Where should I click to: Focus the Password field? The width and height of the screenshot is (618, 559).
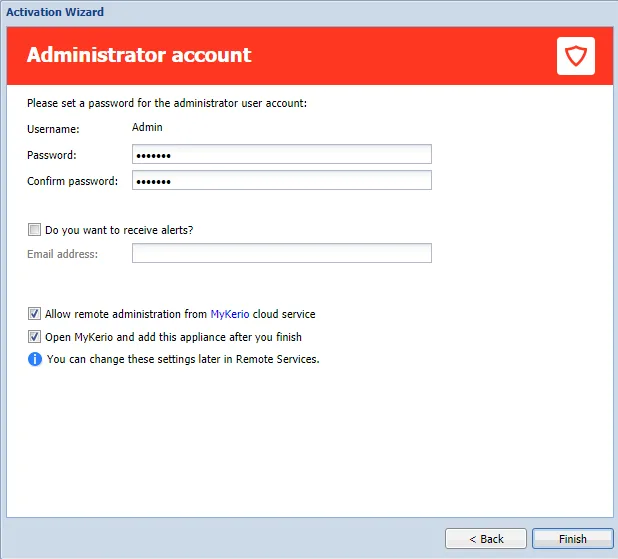click(282, 154)
